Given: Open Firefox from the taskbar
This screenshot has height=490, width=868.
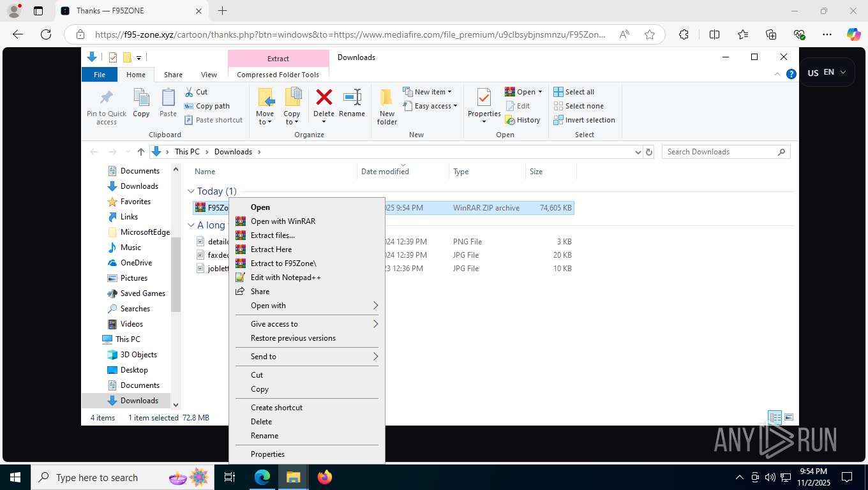Looking at the screenshot, I should point(325,477).
